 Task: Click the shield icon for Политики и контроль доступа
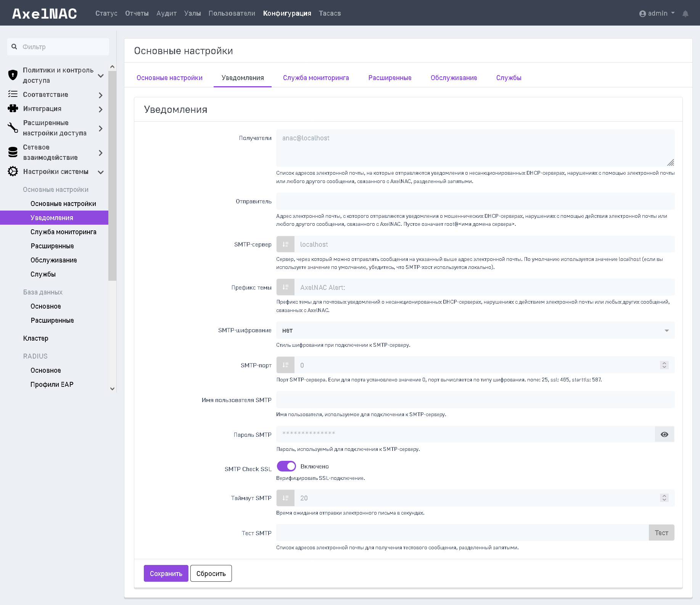pyautogui.click(x=13, y=75)
